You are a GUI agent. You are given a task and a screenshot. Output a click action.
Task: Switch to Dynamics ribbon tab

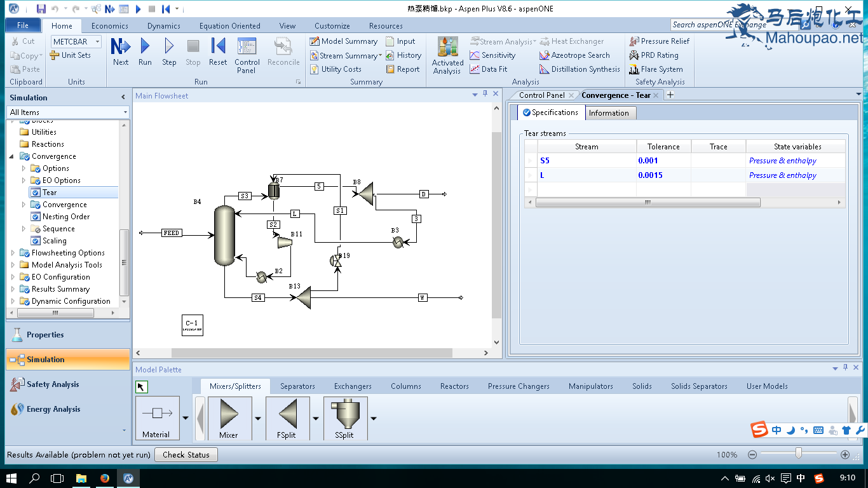pyautogui.click(x=164, y=26)
